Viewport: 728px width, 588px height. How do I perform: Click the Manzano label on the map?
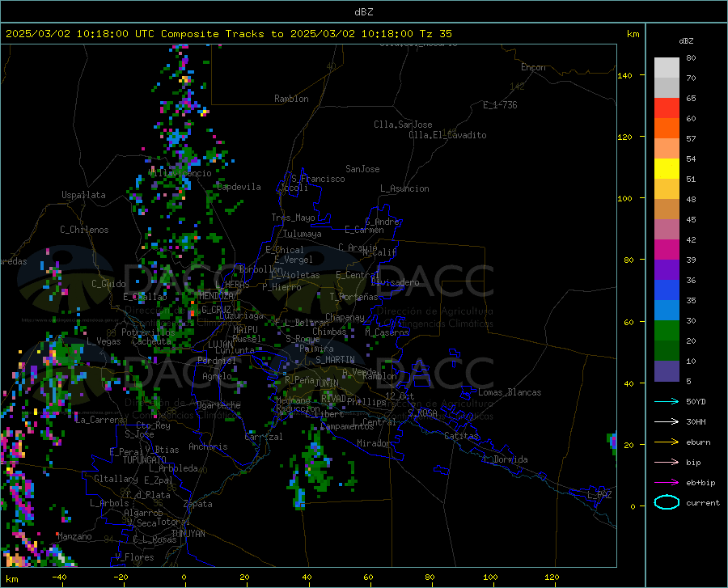click(74, 536)
